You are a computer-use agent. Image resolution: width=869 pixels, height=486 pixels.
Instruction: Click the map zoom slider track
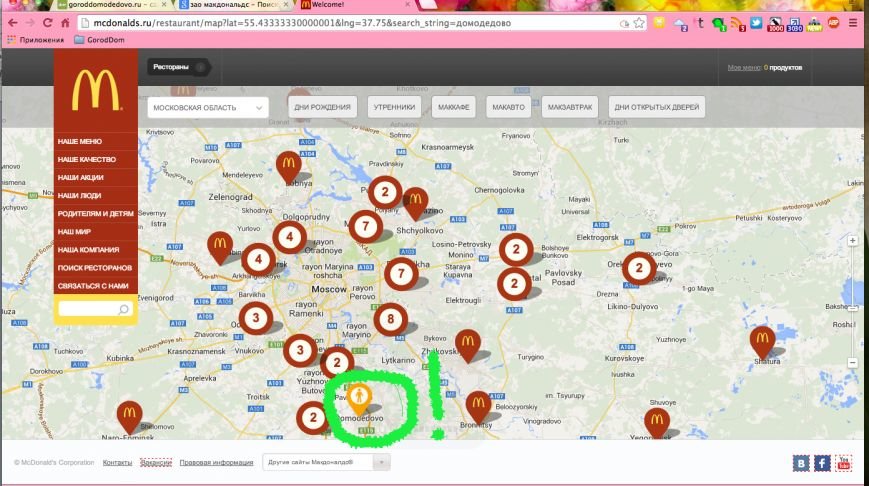852,302
